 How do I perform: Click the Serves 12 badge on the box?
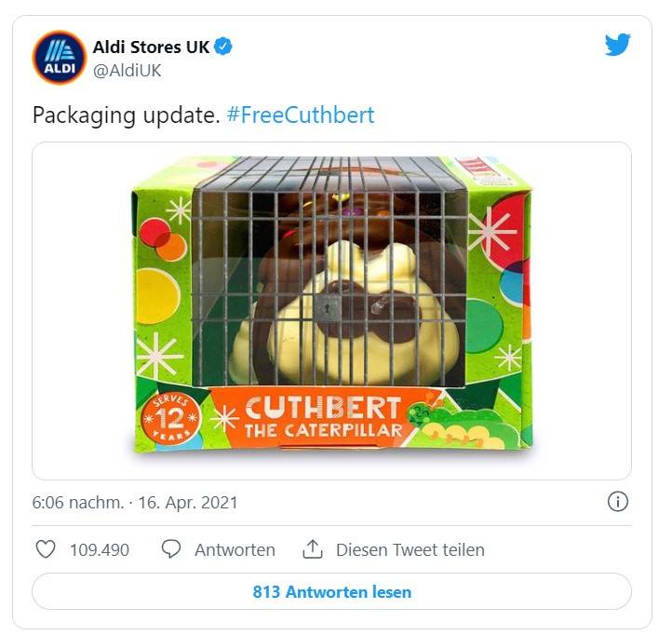(x=170, y=418)
